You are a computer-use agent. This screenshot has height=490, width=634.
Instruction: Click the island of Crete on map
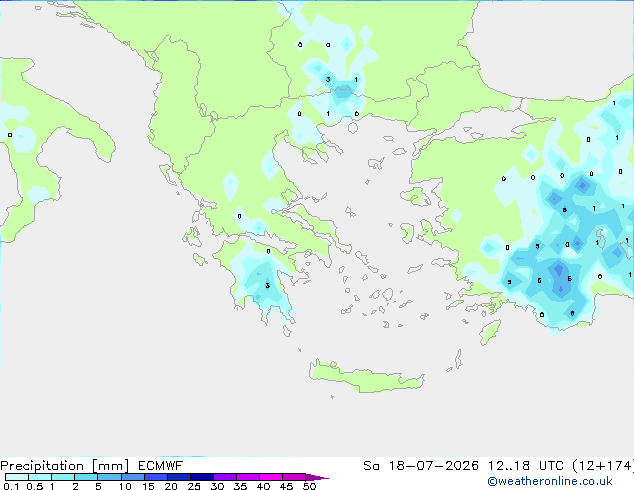tap(366, 376)
